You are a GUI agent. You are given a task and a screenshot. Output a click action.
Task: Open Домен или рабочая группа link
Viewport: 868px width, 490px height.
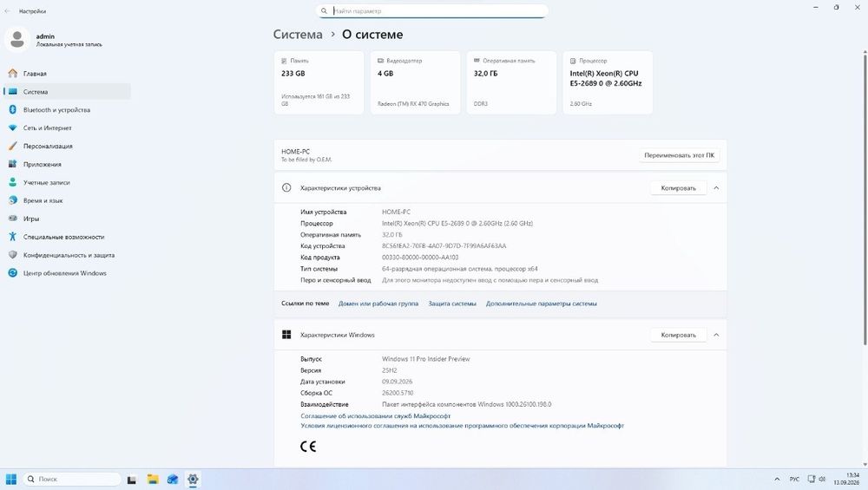pos(378,304)
